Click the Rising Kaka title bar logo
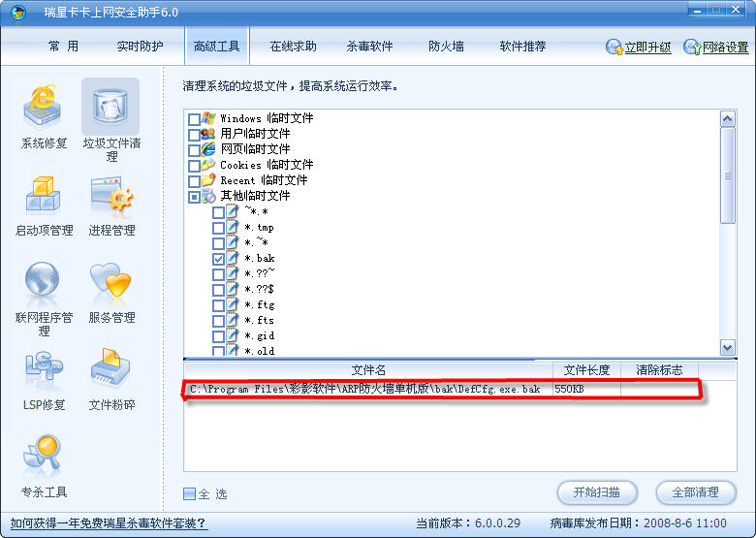756x538 pixels. [x=18, y=12]
